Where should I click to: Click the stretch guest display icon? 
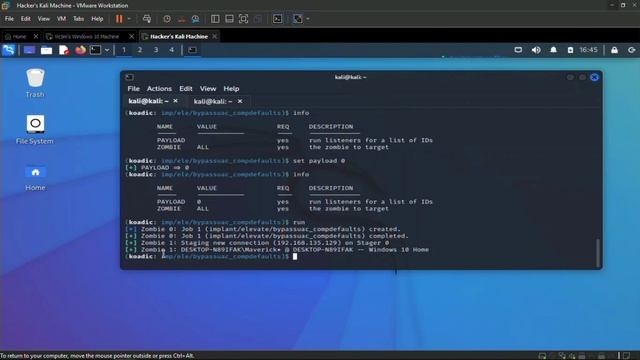298,19
